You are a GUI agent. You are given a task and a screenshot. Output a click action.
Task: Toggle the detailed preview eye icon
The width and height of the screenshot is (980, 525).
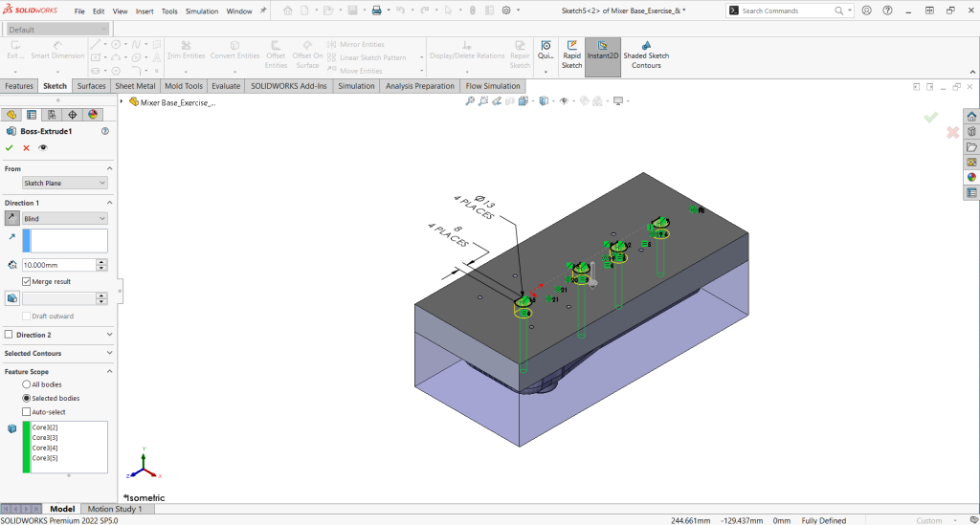click(x=43, y=148)
